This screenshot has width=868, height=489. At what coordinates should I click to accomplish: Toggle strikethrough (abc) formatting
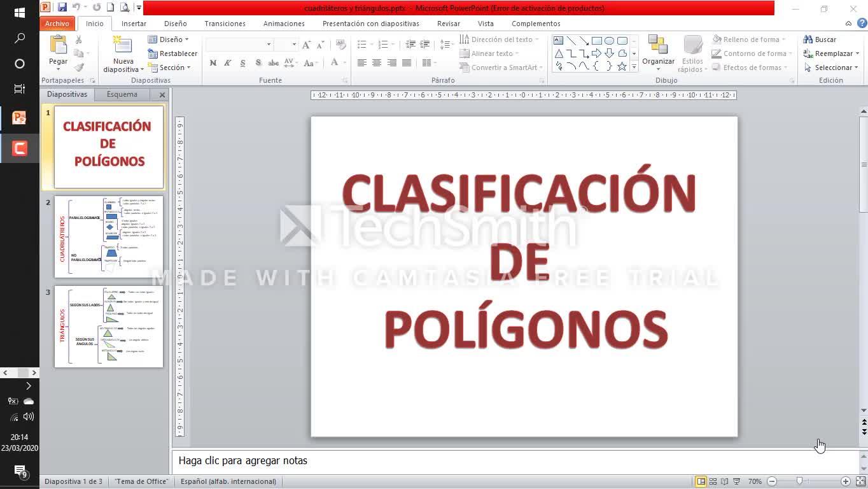(x=274, y=62)
